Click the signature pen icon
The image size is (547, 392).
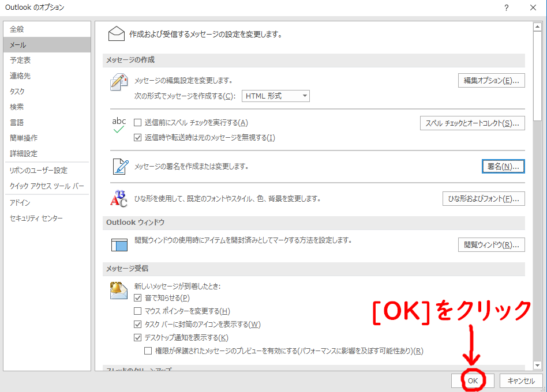(x=121, y=167)
